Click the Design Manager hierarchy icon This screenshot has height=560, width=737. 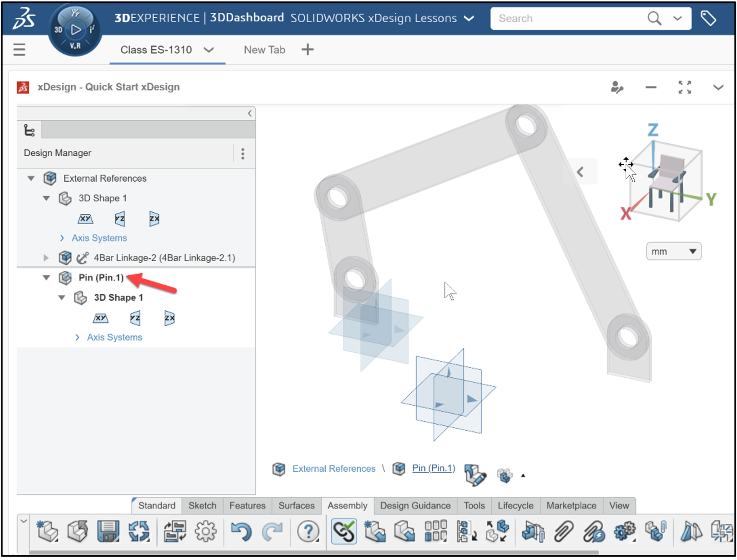click(x=29, y=130)
